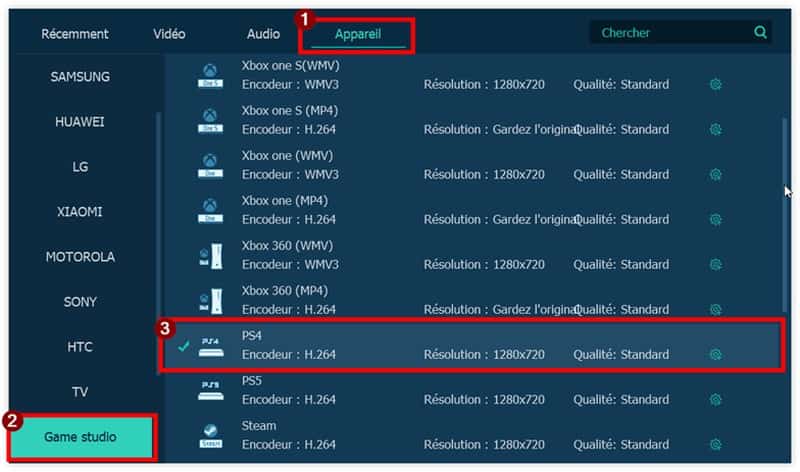Choose the PS5 label
800x472 pixels.
click(x=252, y=380)
